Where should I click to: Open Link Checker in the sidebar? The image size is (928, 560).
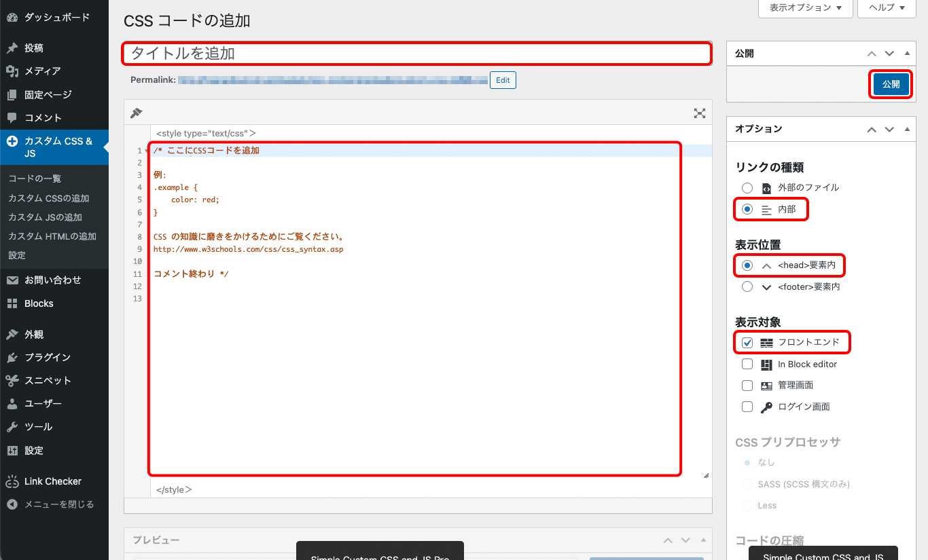click(x=52, y=481)
